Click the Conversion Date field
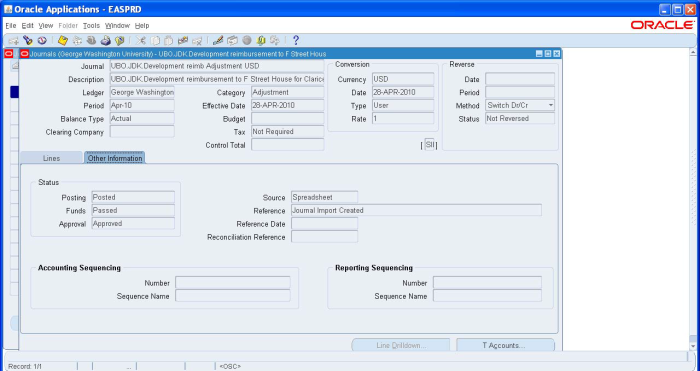 pos(403,92)
